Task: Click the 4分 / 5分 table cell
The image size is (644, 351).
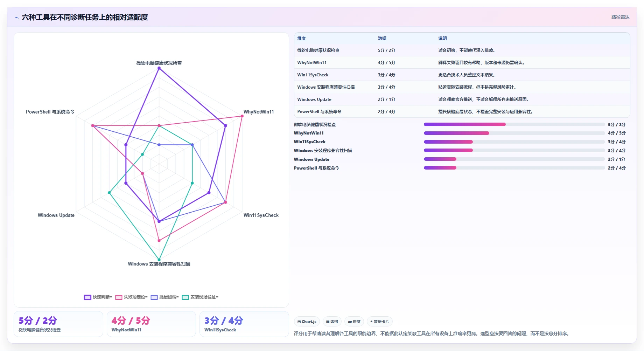Action: pyautogui.click(x=386, y=63)
